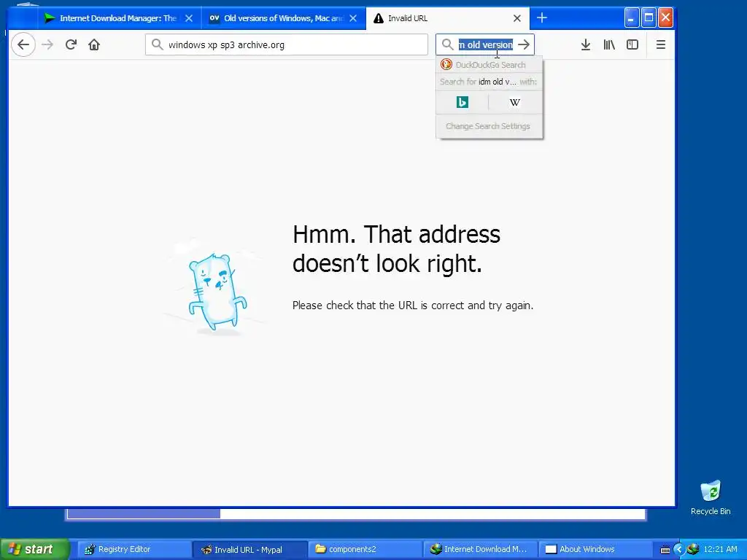
Task: Open Change Search Settings
Action: [488, 126]
